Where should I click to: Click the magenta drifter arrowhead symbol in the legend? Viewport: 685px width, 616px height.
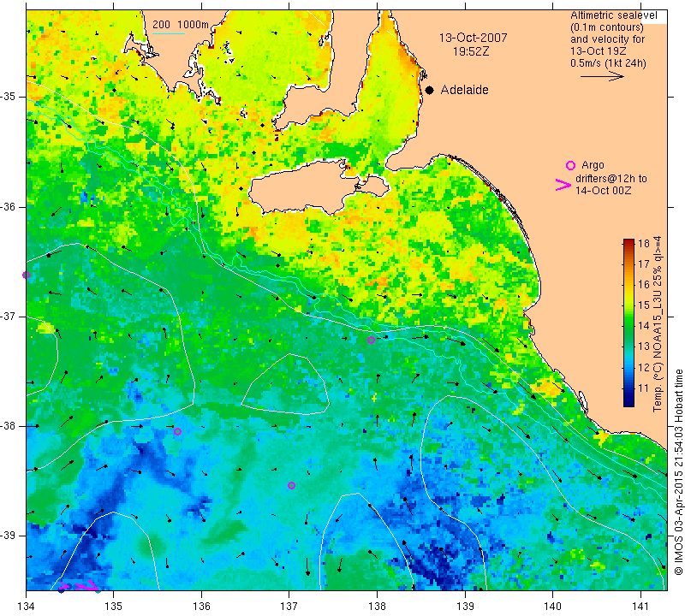coord(563,185)
